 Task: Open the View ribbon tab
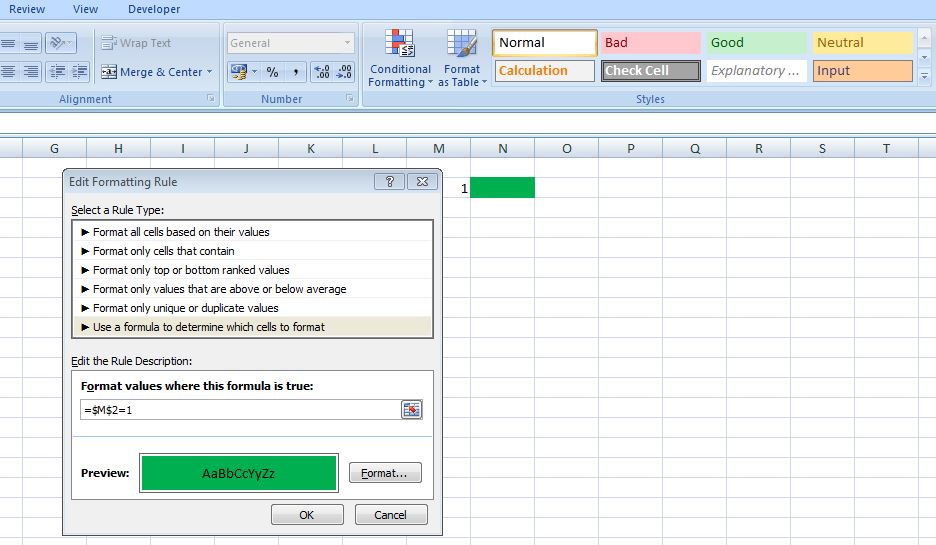pyautogui.click(x=86, y=9)
